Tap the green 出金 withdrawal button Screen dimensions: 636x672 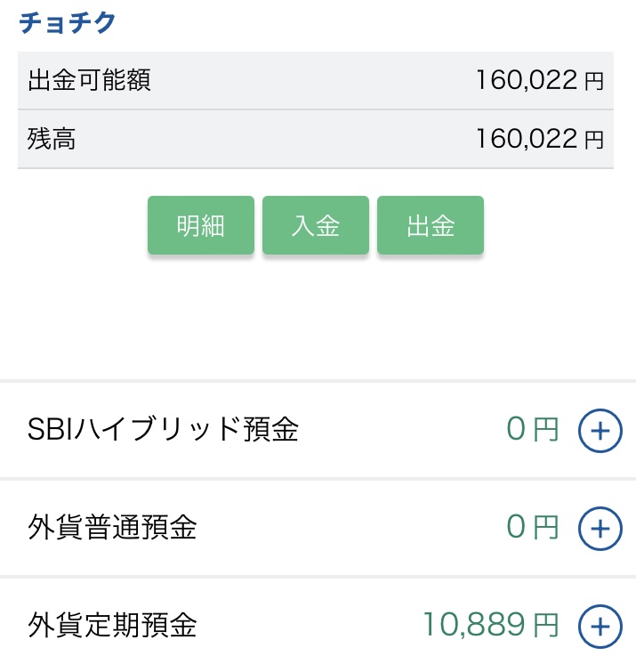pos(431,226)
